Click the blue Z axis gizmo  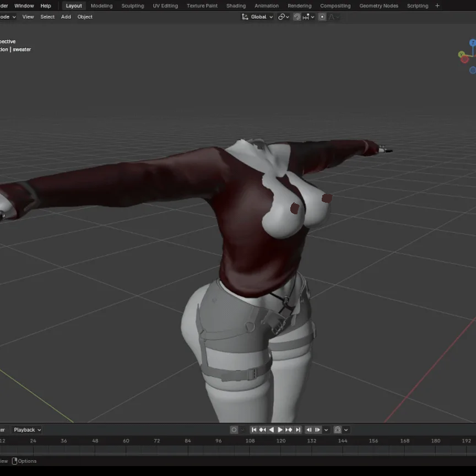pyautogui.click(x=473, y=43)
